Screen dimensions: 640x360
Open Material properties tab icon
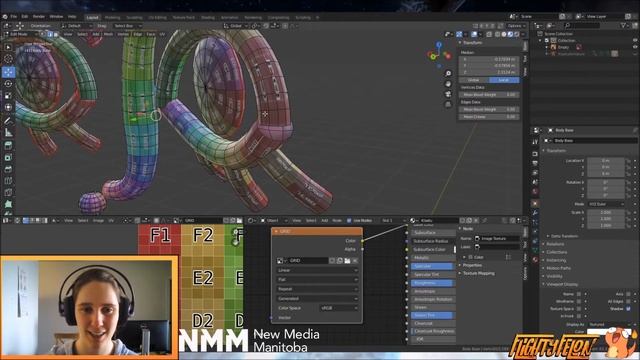tap(535, 260)
